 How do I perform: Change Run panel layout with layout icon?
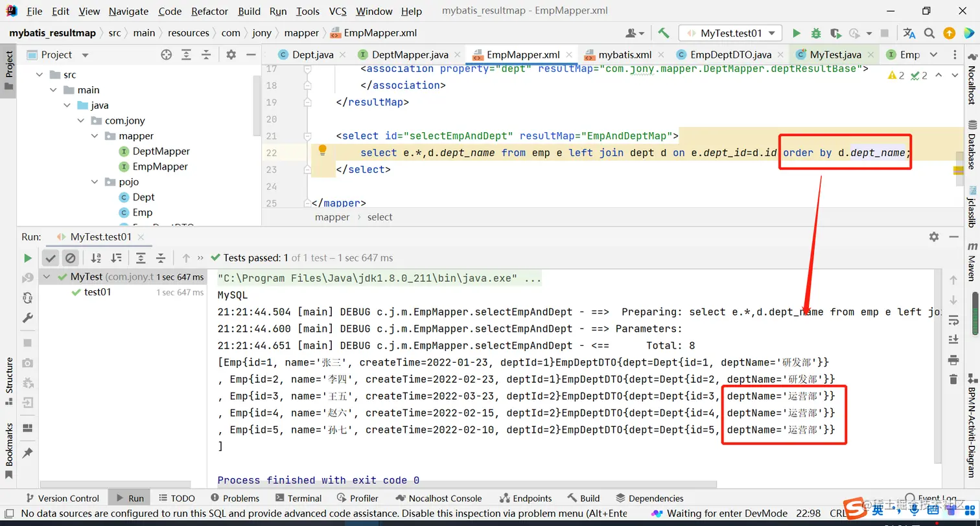pyautogui.click(x=27, y=428)
